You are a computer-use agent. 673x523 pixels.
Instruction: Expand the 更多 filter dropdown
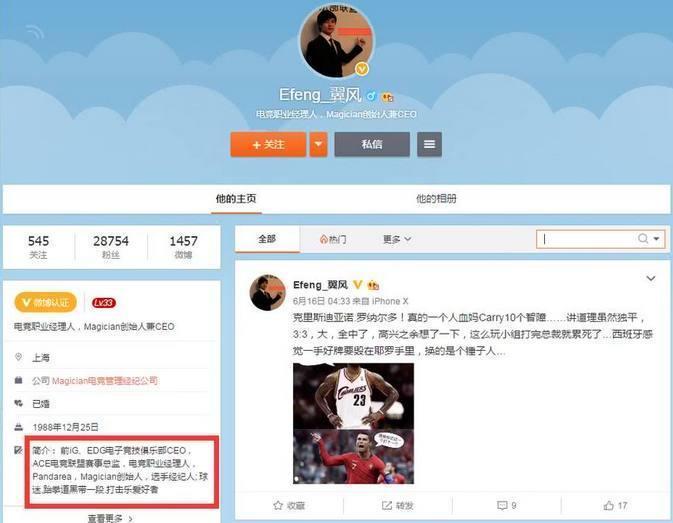pos(397,239)
